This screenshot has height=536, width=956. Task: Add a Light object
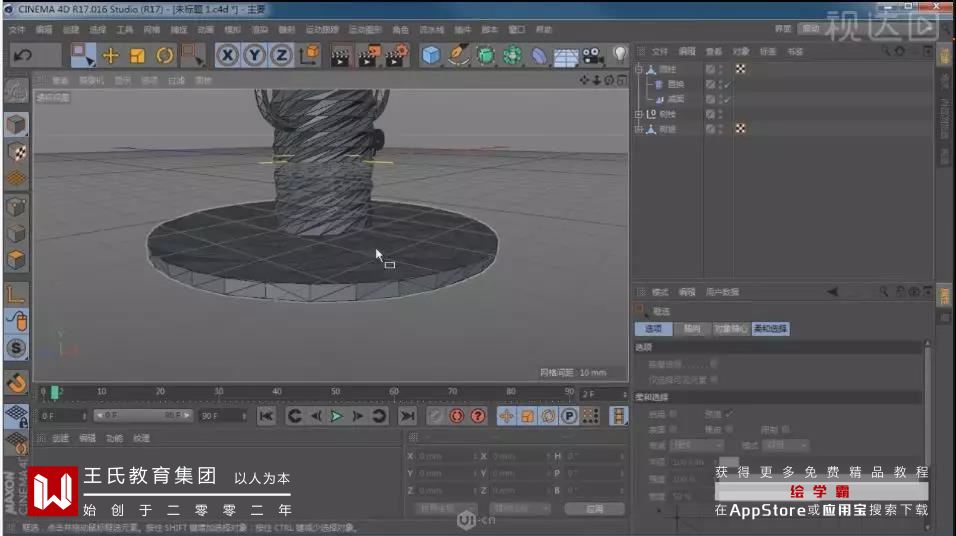click(619, 55)
